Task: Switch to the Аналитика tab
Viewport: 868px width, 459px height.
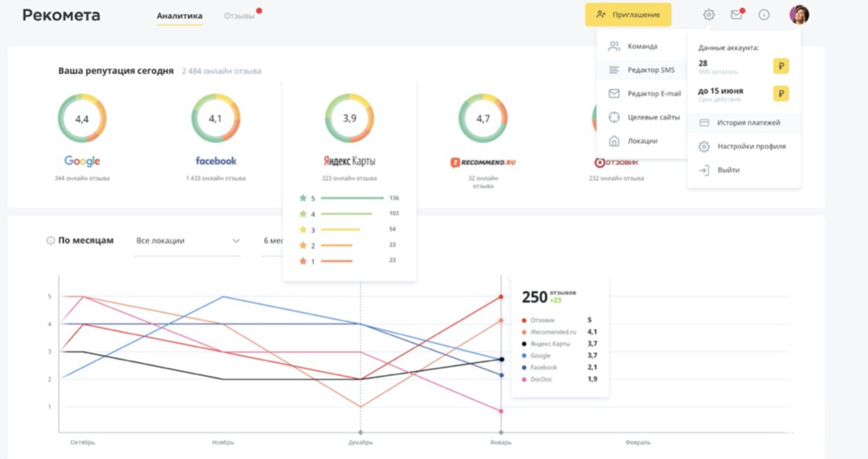Action: (x=179, y=16)
